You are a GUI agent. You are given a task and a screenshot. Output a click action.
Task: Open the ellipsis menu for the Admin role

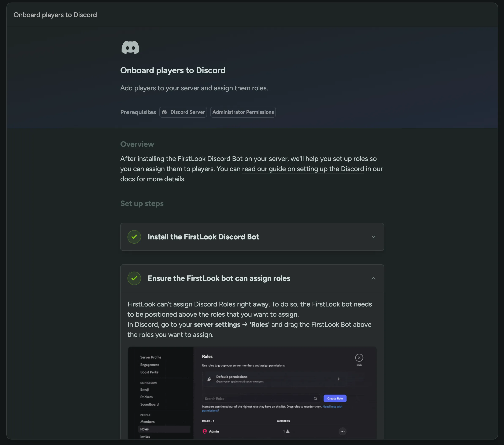(342, 431)
